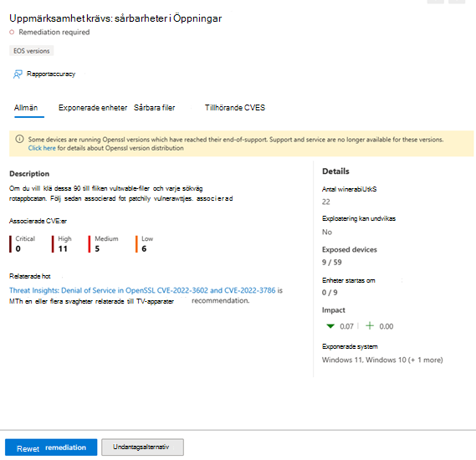Image resolution: width=476 pixels, height=460 pixels.
Task: Follow the 'Click here' Openssl distribution link
Action: 42,148
